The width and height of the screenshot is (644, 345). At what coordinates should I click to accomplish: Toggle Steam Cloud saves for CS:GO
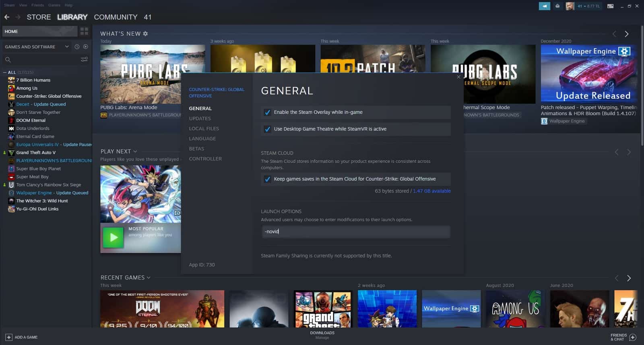click(267, 179)
